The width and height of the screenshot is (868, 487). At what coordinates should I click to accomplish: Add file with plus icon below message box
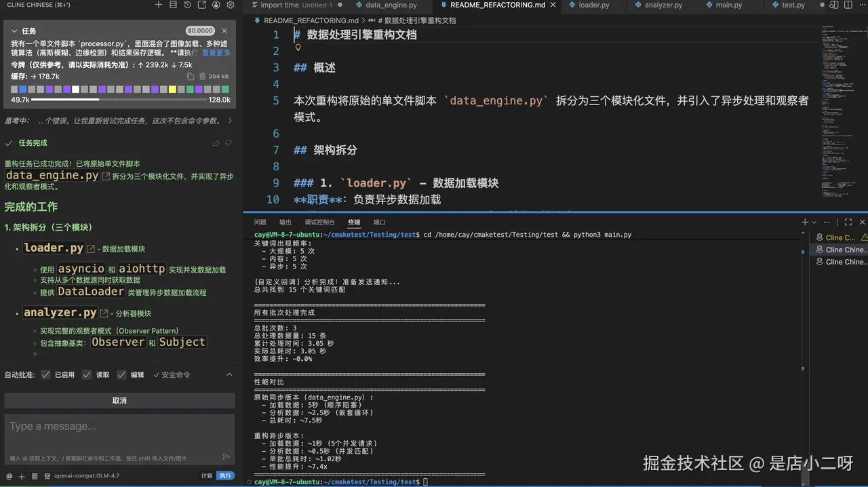(x=22, y=476)
